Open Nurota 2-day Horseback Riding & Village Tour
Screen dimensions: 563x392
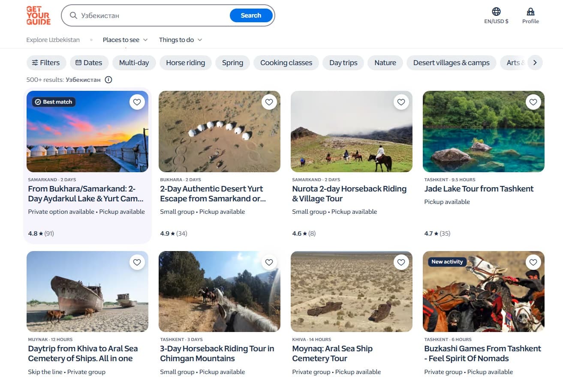pos(349,194)
